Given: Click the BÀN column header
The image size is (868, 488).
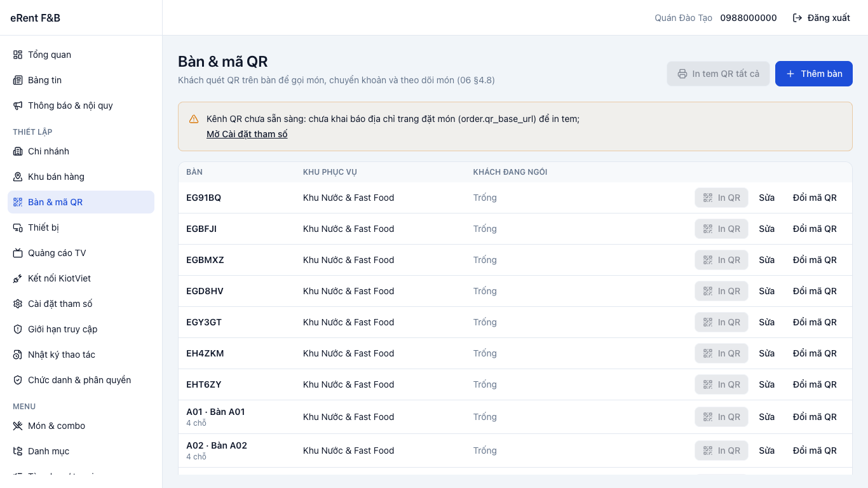Looking at the screenshot, I should [194, 172].
